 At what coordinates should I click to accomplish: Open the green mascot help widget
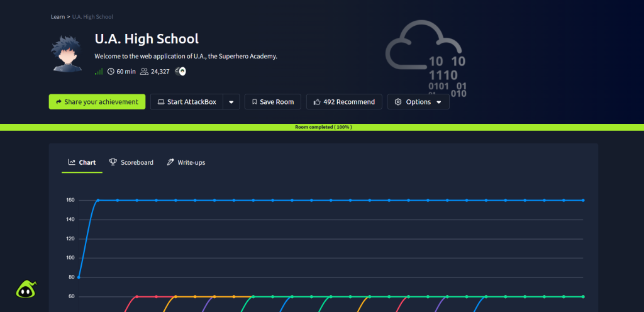click(x=26, y=289)
